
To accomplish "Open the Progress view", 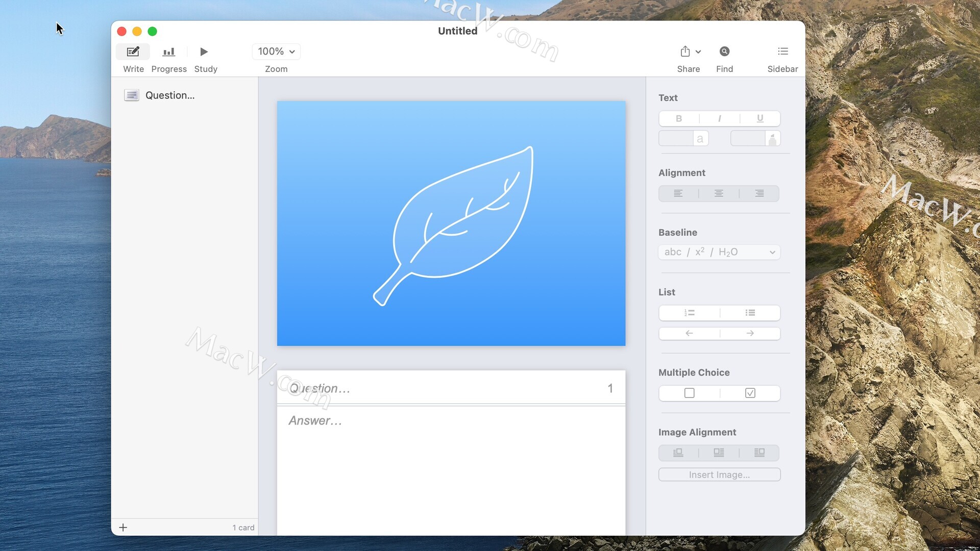I will click(x=168, y=52).
